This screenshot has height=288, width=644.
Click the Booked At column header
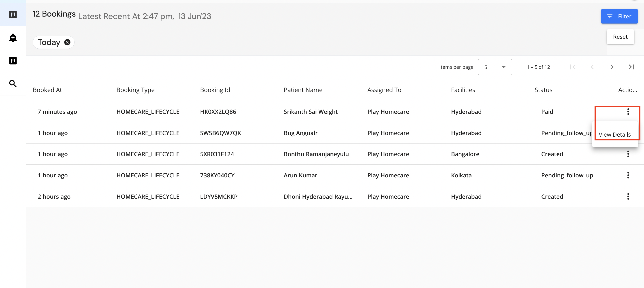47,90
